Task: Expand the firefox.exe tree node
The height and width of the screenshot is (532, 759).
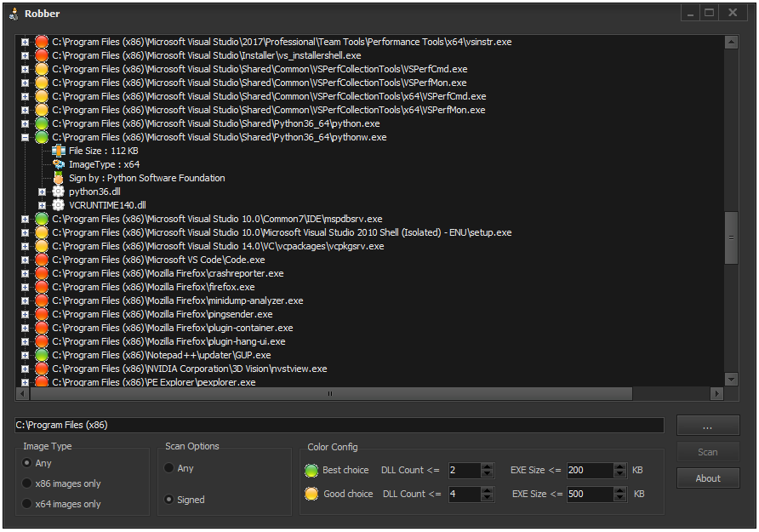Action: [x=25, y=287]
